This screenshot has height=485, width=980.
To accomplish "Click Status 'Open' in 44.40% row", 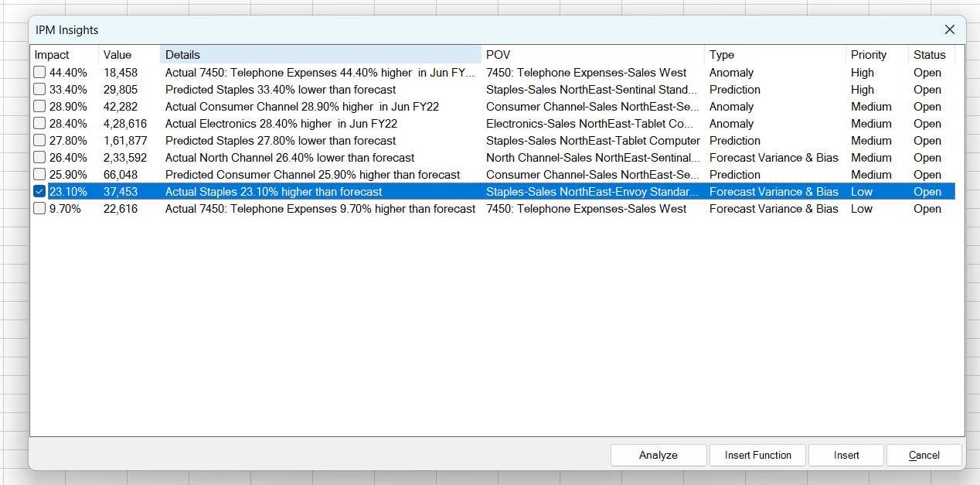I will (x=927, y=72).
